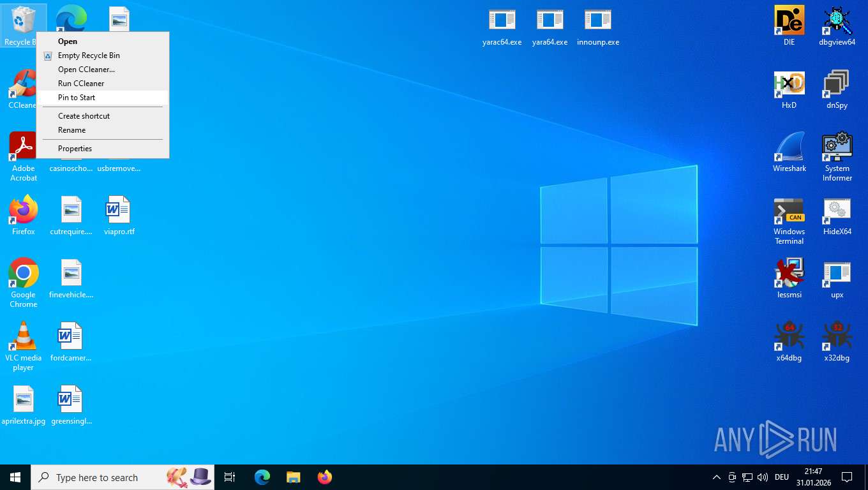
Task: Select the Wireshark desktop shortcut
Action: click(789, 152)
